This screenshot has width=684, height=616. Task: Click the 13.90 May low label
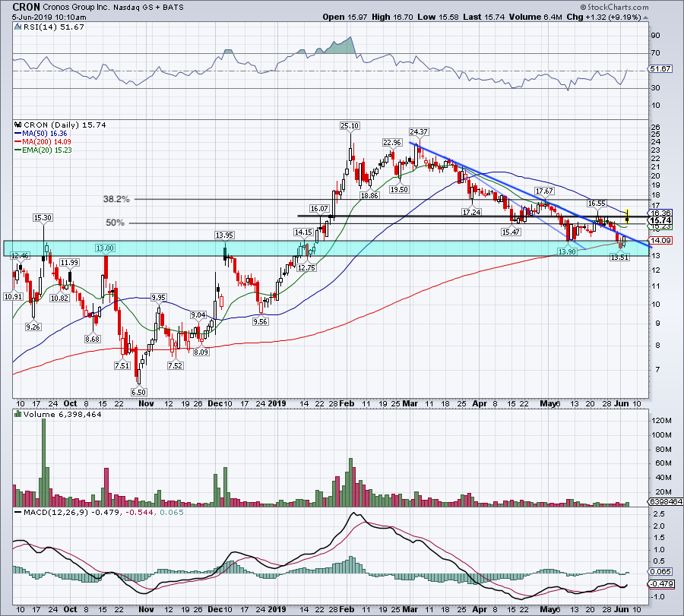[x=567, y=251]
